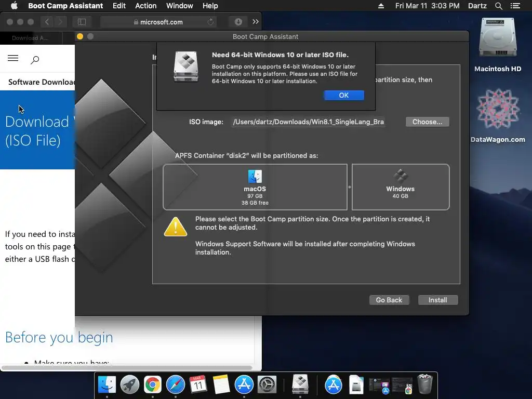Click Software Download link on Microsoft page

[x=41, y=82]
